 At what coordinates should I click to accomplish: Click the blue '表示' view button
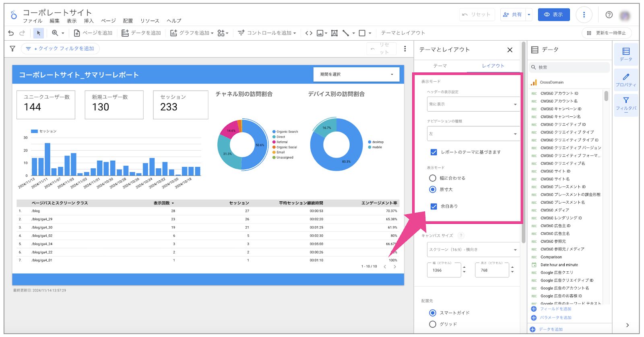click(554, 15)
